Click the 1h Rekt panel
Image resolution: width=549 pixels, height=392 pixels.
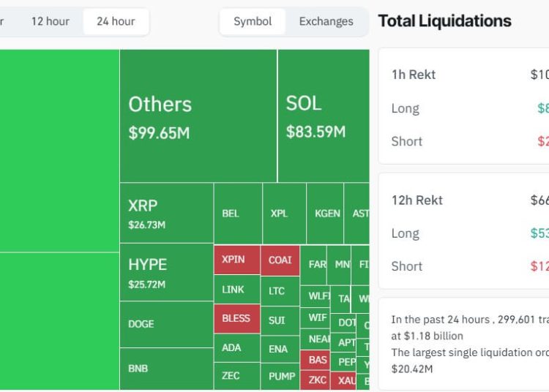click(463, 107)
